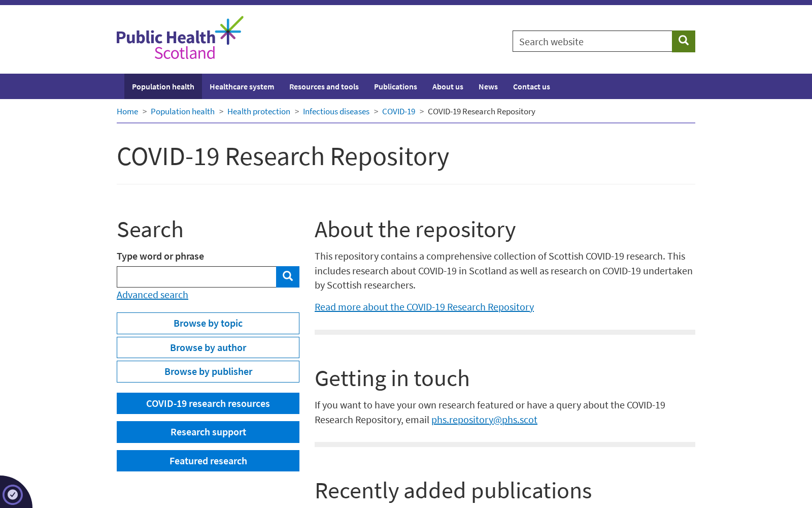Open Advanced search
This screenshot has width=812, height=508.
click(x=152, y=295)
